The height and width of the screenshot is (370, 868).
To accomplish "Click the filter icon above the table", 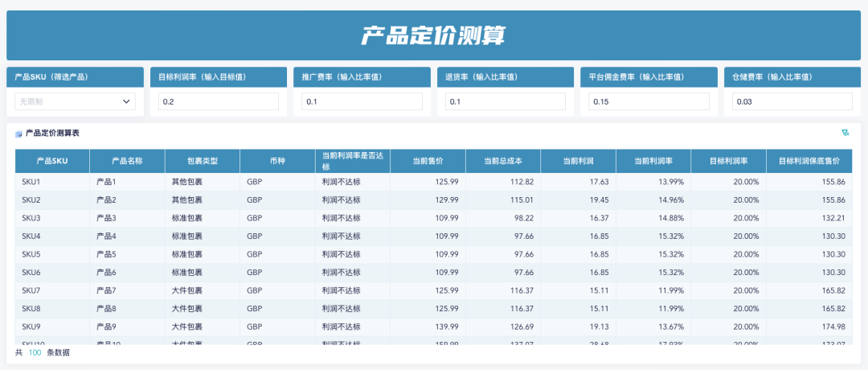I will (x=845, y=133).
